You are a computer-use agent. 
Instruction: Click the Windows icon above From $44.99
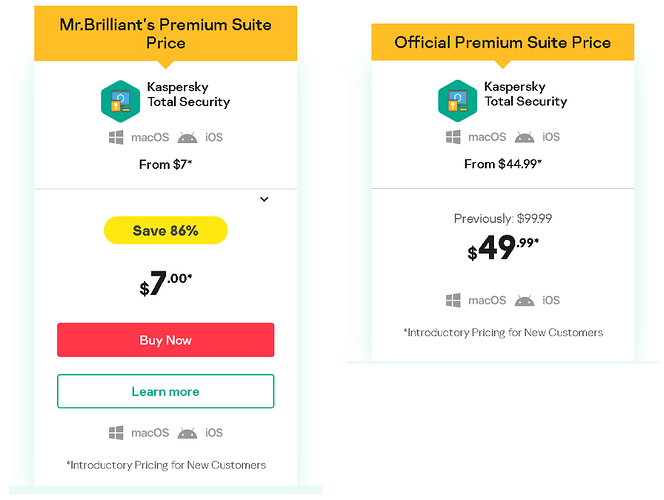pos(453,137)
